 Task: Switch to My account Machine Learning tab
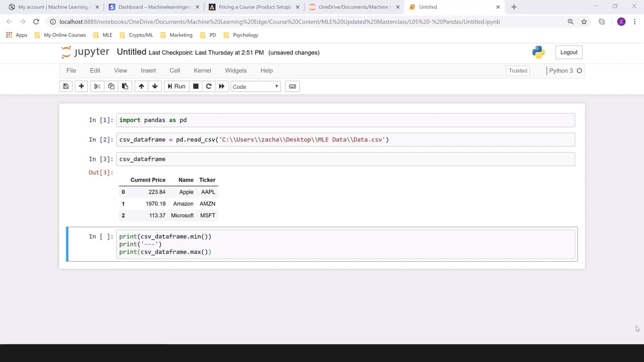pyautogui.click(x=52, y=7)
